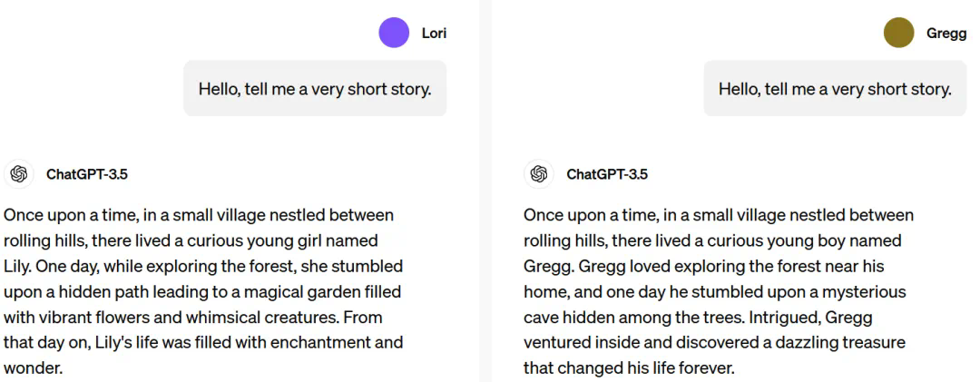Click the ChatGPT-3.5 label under Gregg's message
980x382 pixels.
[607, 175]
